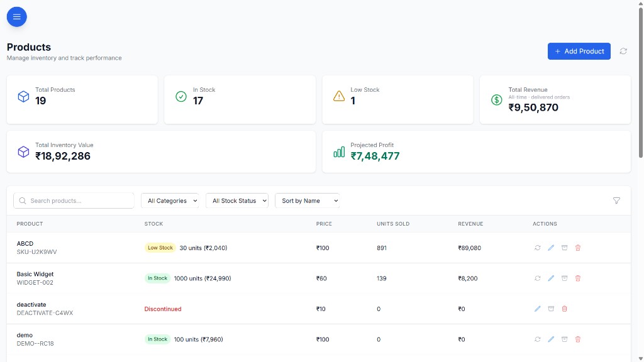Select WIDGET-002 SKU text
Screen dimensions: 644x362
(35, 282)
